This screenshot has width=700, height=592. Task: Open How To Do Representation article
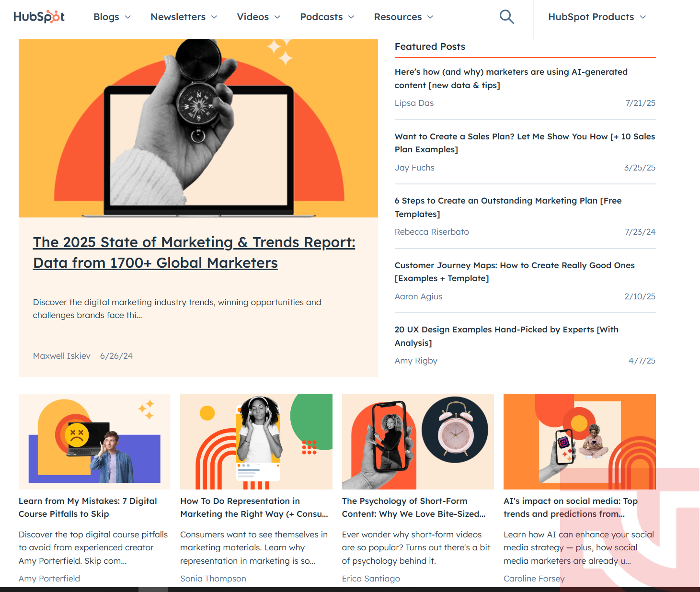(254, 507)
